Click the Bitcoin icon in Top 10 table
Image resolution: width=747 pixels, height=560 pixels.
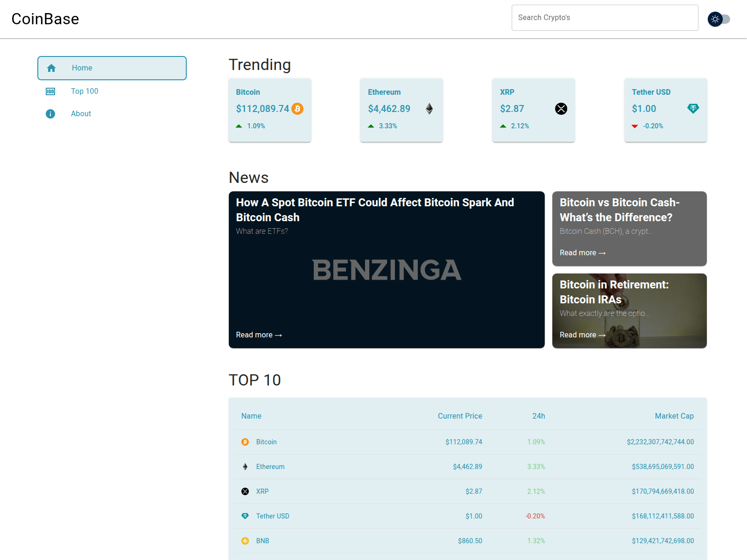click(245, 442)
